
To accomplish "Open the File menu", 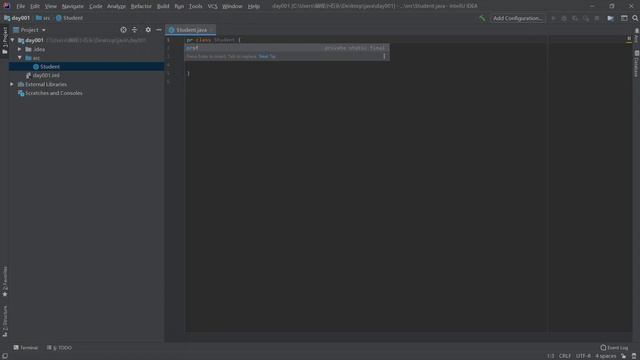I will coord(20,6).
